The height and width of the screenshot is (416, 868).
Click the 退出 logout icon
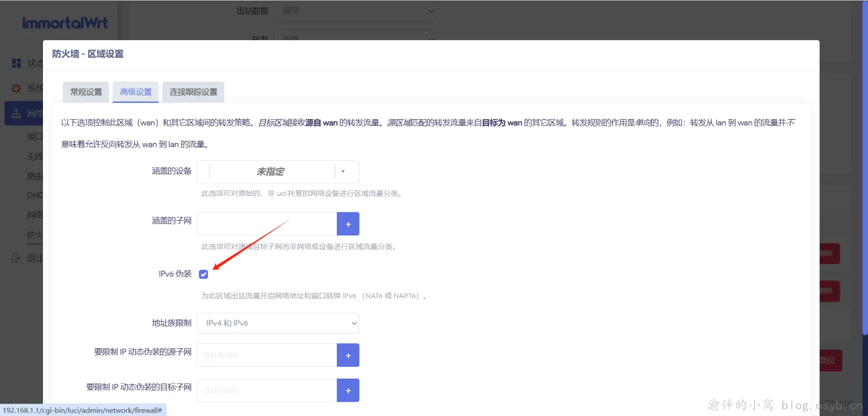(x=15, y=258)
